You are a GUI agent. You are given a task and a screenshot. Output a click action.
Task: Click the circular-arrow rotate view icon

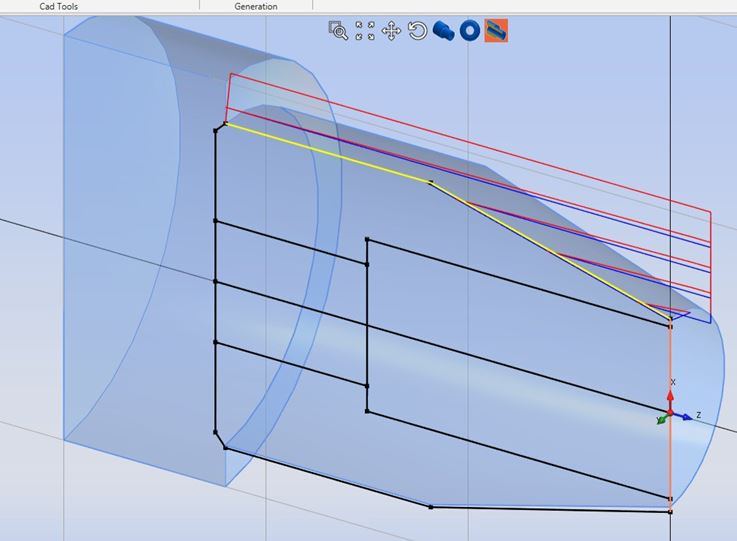(418, 31)
